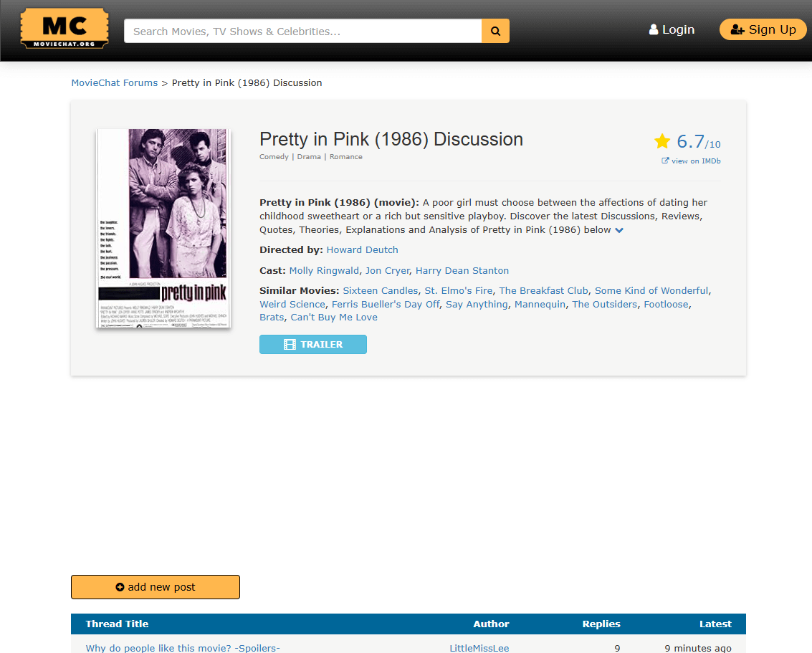Open Howard Deutch director page
Viewport: 812px width, 653px height.
pos(362,249)
